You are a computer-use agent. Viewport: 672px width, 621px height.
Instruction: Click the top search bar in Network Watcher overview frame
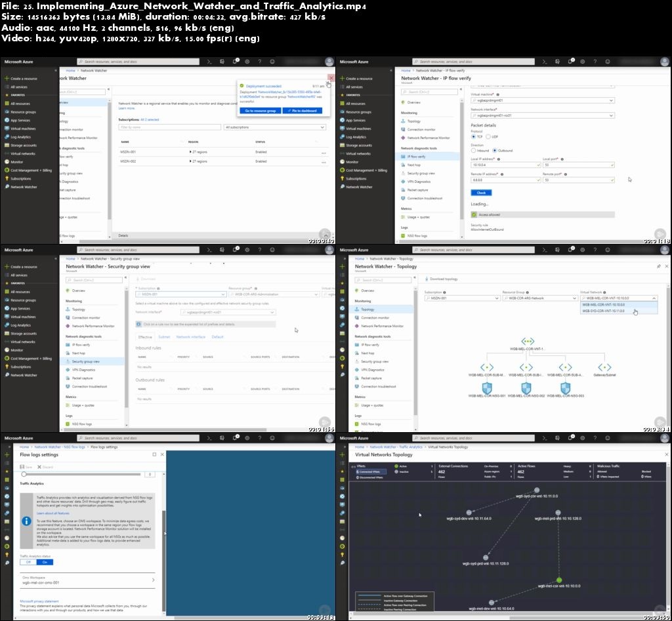click(138, 62)
